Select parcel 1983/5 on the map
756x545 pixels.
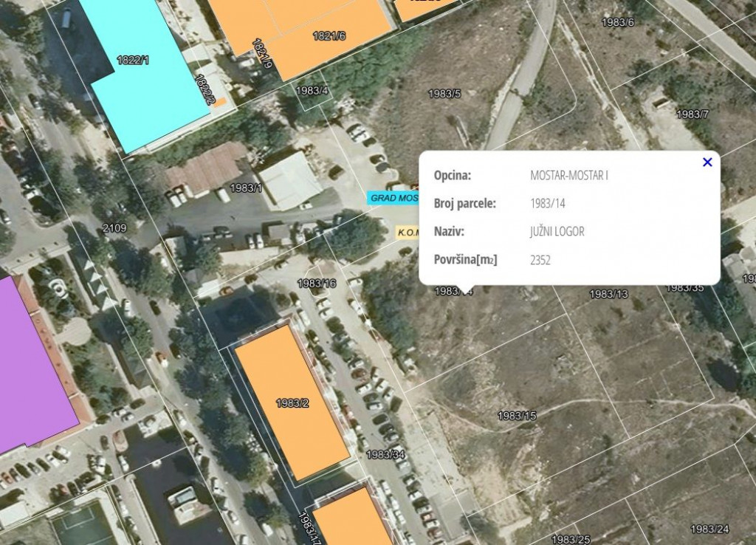(444, 94)
